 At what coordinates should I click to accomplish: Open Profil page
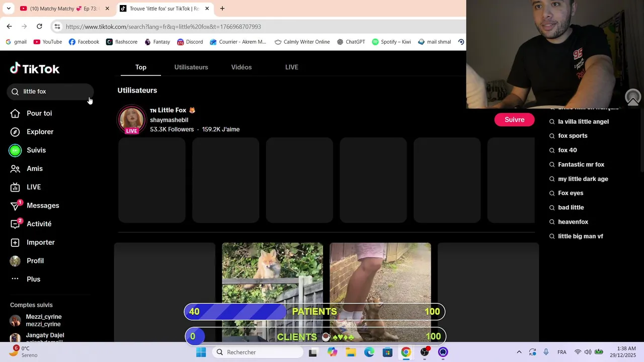click(x=27, y=260)
